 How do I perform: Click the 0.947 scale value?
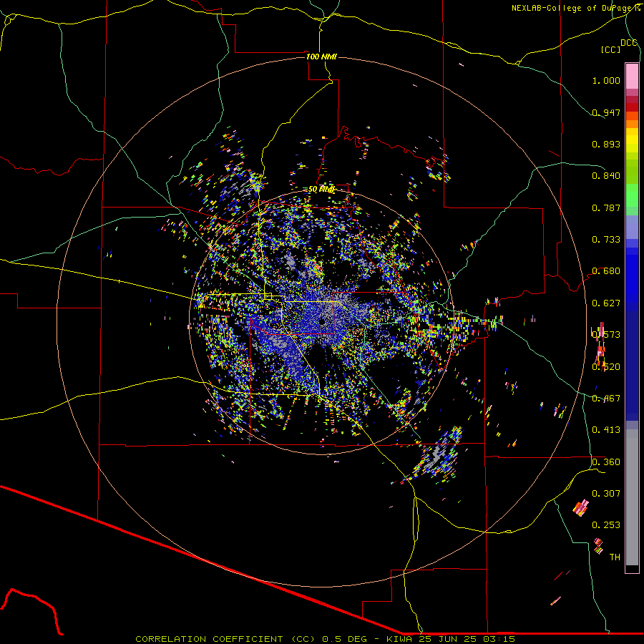tap(606, 112)
